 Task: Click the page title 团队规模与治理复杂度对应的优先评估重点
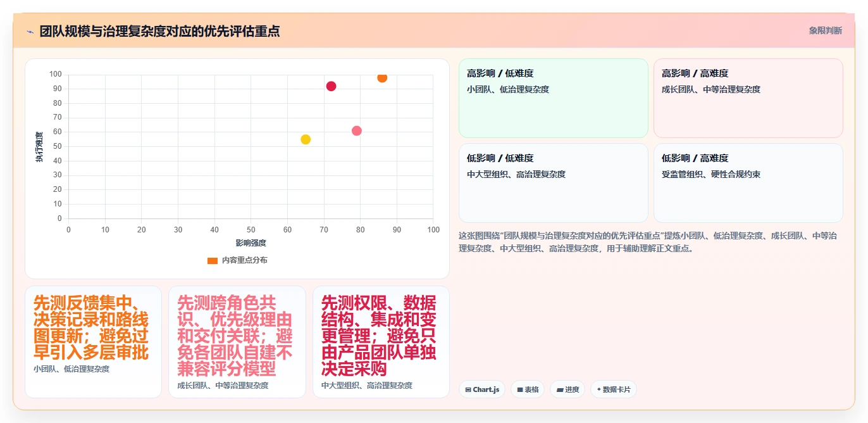159,31
